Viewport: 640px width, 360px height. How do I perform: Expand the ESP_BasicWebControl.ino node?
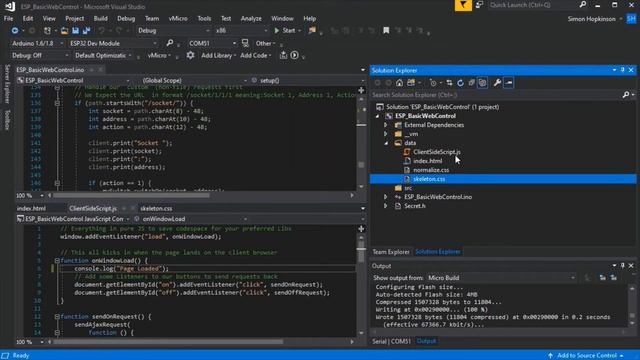click(386, 197)
